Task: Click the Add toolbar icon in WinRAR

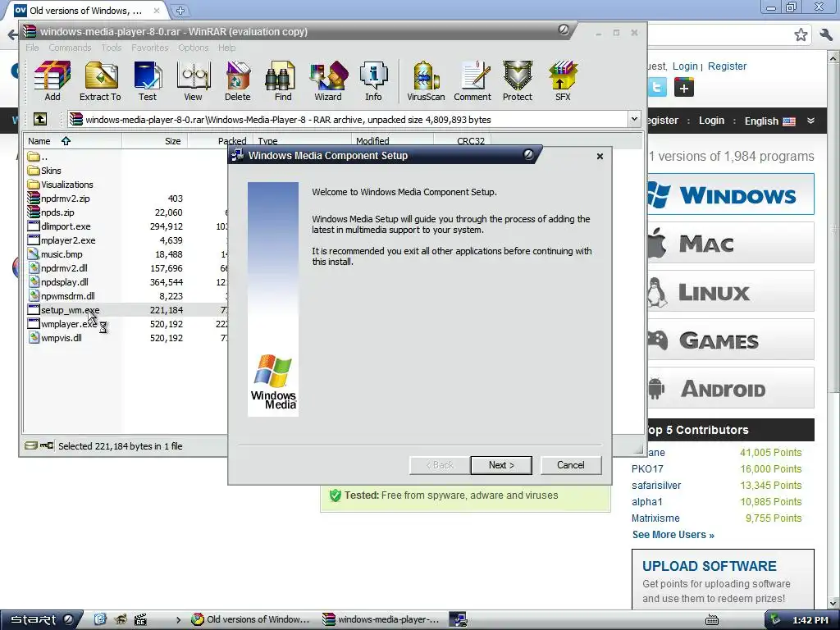Action: pos(52,81)
